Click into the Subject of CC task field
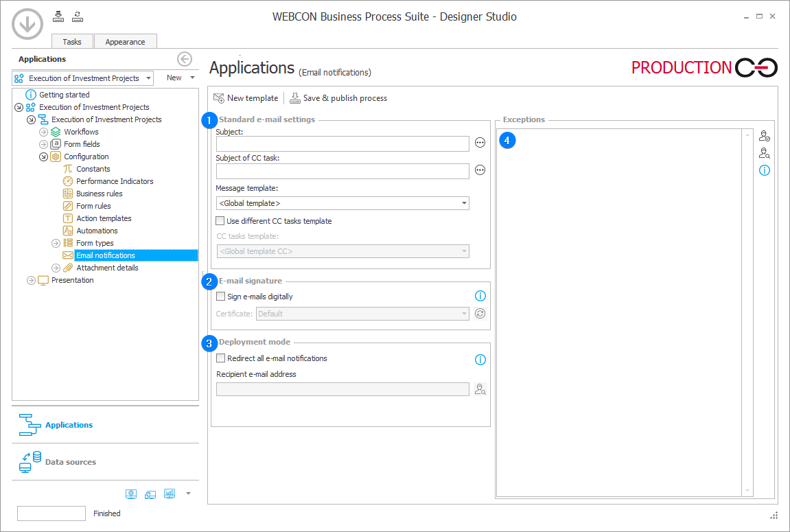 (x=342, y=171)
